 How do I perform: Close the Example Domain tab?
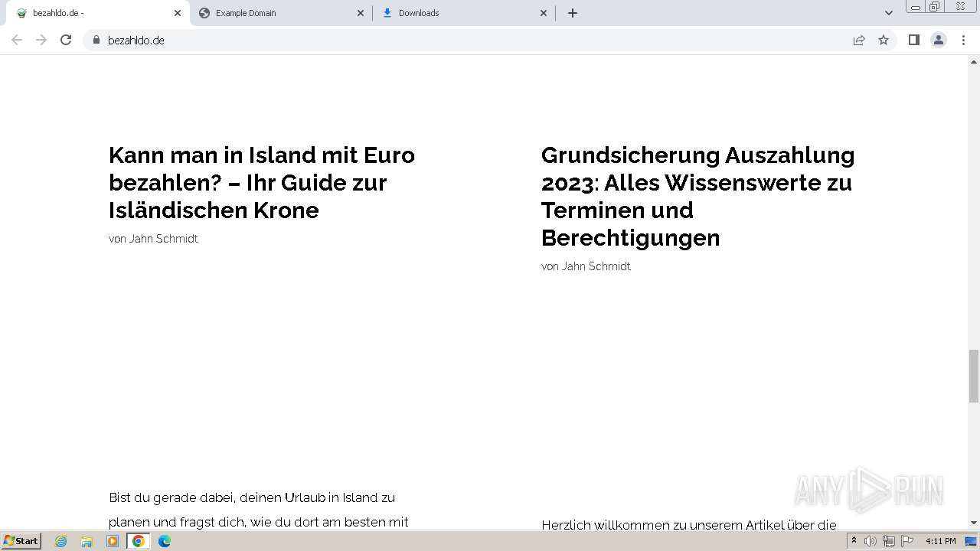coord(361,13)
